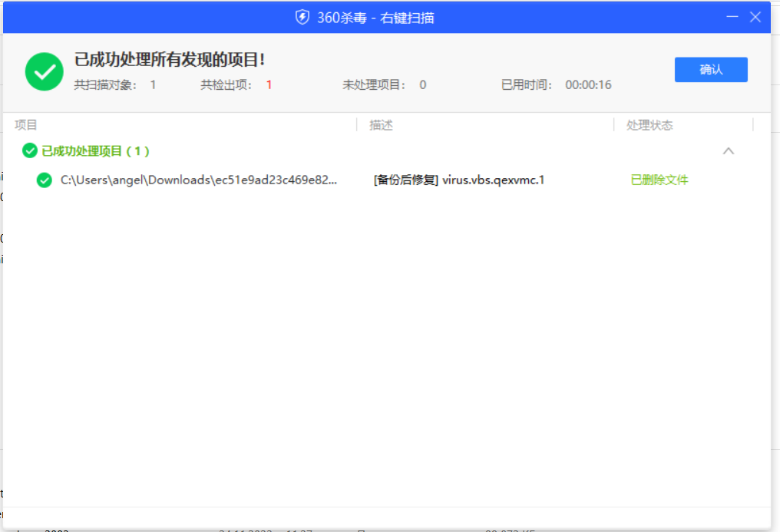The image size is (780, 532).
Task: Click the green check beside the C:\Users\angel file row
Action: click(45, 180)
